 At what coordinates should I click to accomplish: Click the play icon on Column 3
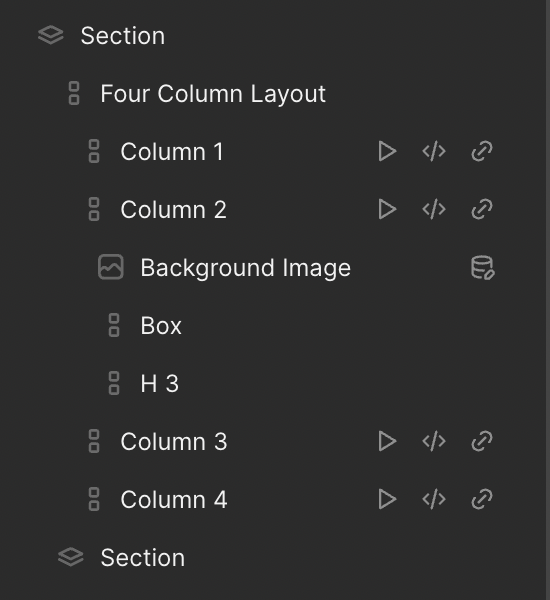pos(387,441)
